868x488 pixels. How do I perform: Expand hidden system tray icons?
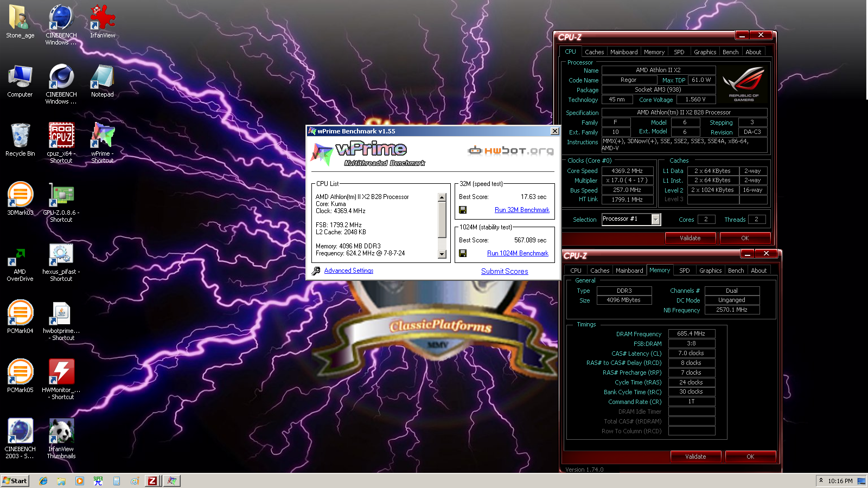click(x=821, y=480)
